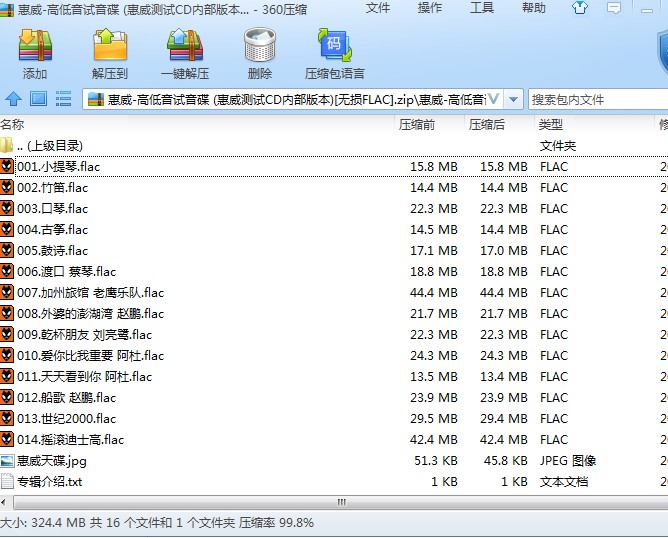Click the path expand chevron in address bar
668x538 pixels.
pos(494,99)
